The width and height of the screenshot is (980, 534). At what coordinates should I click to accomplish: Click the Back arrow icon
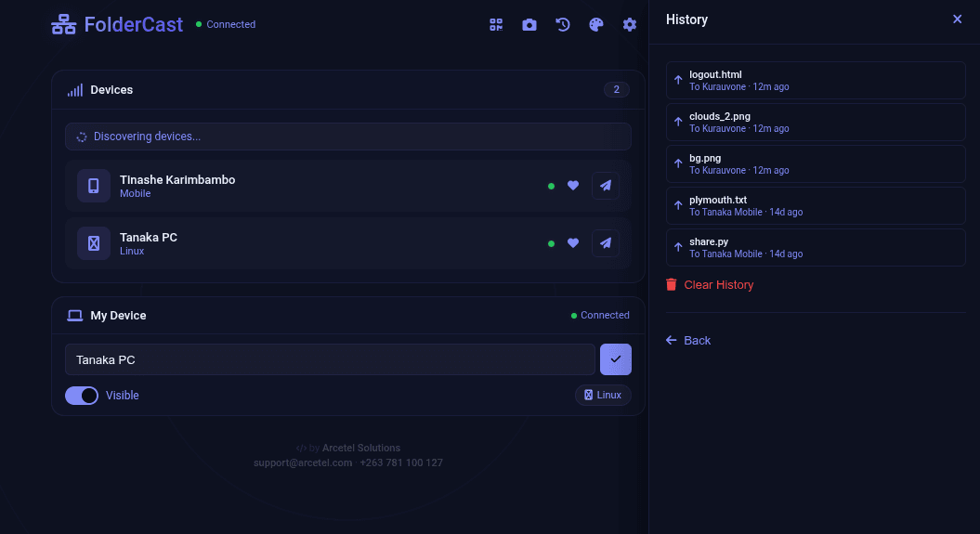click(672, 341)
